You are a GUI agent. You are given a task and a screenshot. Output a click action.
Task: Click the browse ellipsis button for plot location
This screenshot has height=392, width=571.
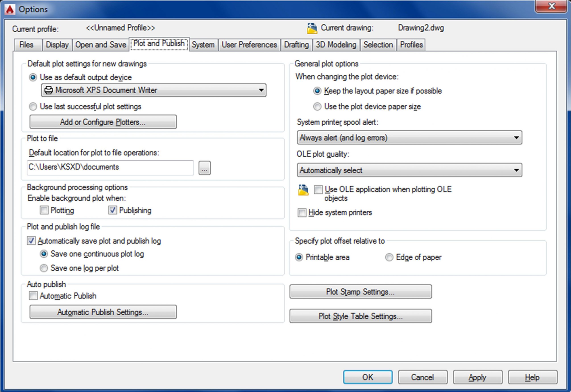(x=204, y=168)
